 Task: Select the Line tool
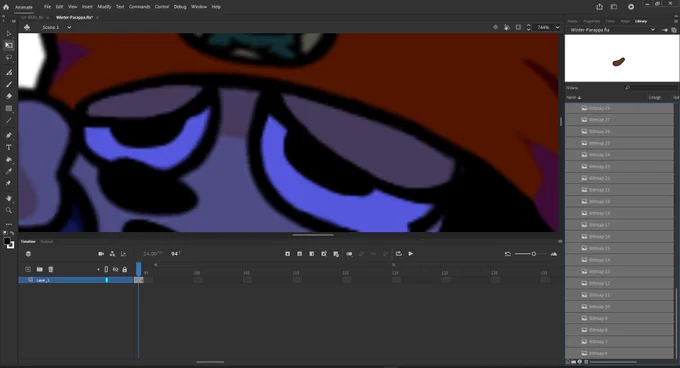click(x=9, y=120)
